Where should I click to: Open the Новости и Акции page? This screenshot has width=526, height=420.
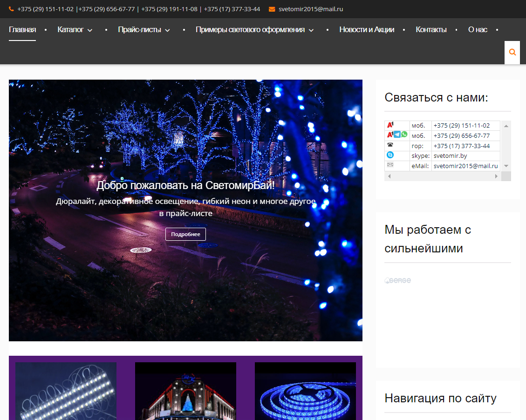(367, 30)
